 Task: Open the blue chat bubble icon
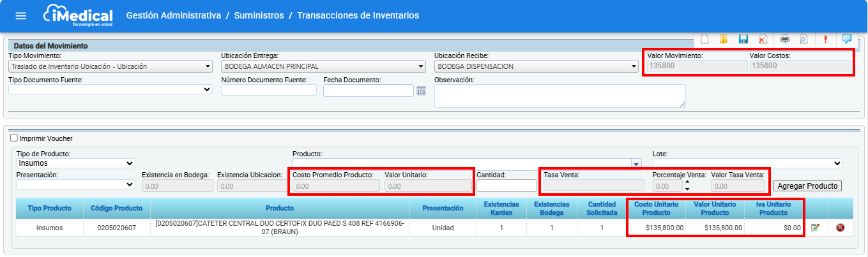847,39
